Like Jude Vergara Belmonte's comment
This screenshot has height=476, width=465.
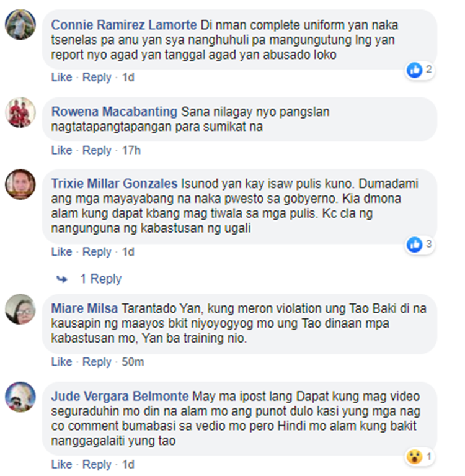click(x=61, y=464)
